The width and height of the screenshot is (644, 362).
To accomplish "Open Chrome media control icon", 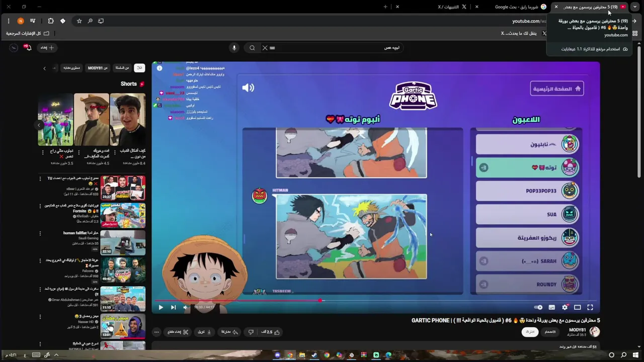I will click(33, 21).
